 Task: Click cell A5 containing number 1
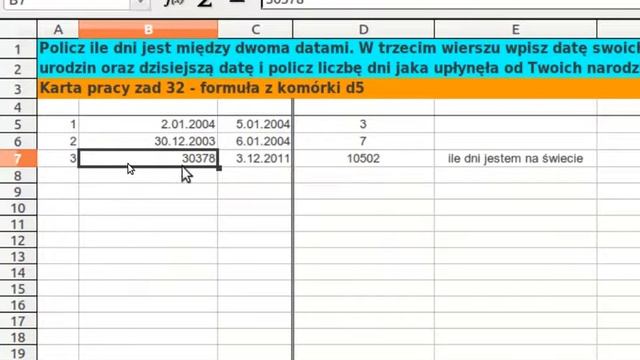coord(58,124)
